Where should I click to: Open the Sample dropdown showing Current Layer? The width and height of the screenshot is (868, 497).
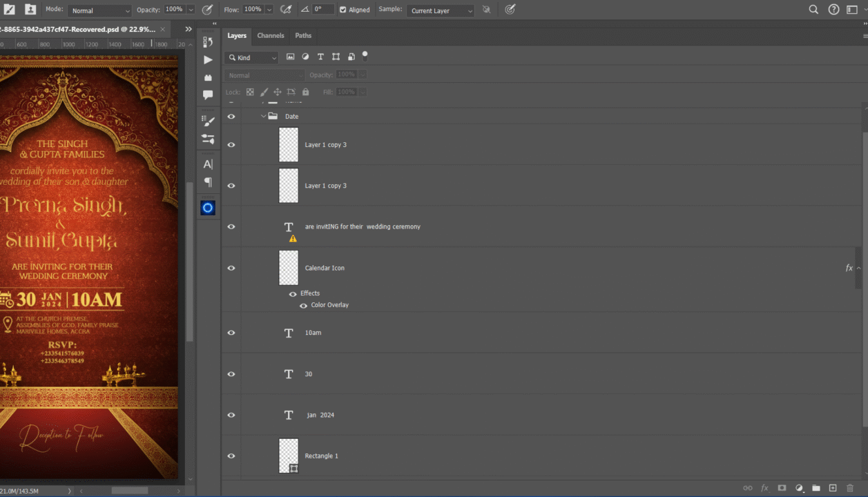point(440,10)
